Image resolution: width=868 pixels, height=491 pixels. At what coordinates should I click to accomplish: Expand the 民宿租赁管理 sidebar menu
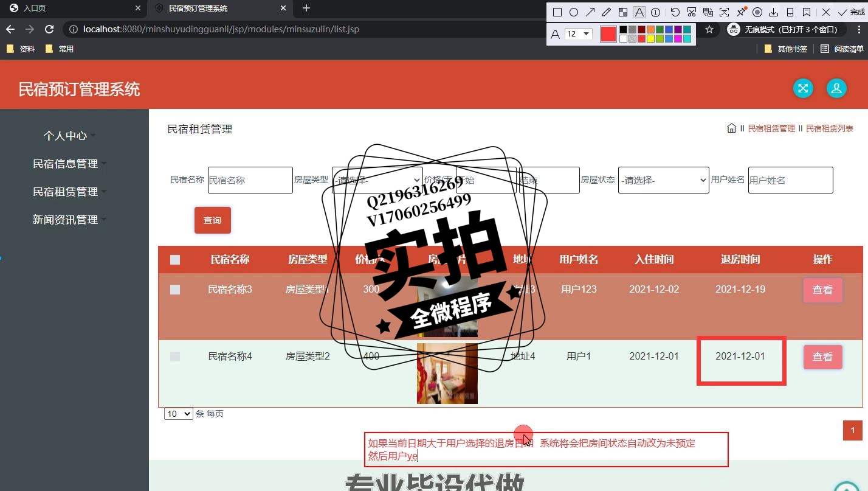coord(69,192)
